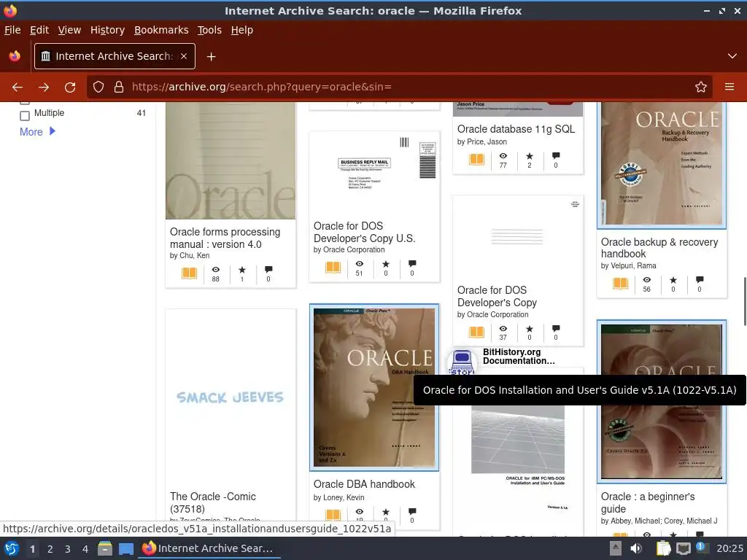Open Oracle forms processing manual title link
Viewport: 747px width, 560px height.
click(225, 238)
